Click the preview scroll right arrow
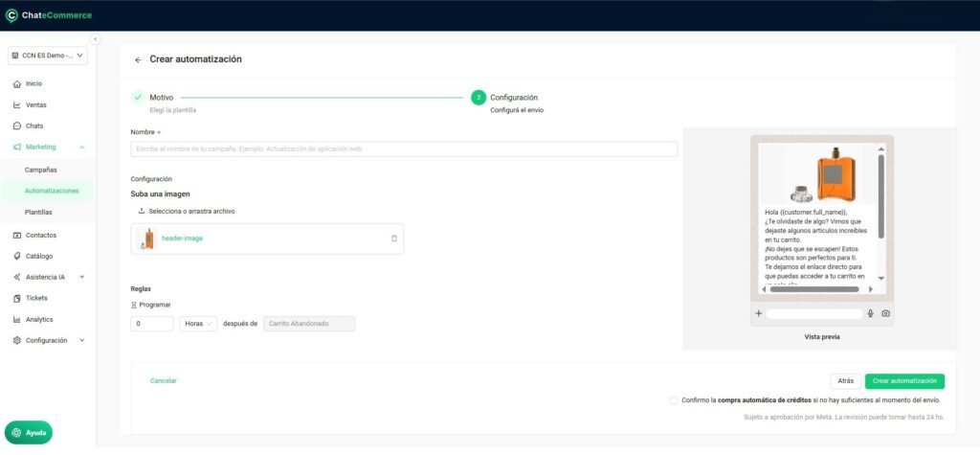The width and height of the screenshot is (980, 455). click(x=871, y=289)
